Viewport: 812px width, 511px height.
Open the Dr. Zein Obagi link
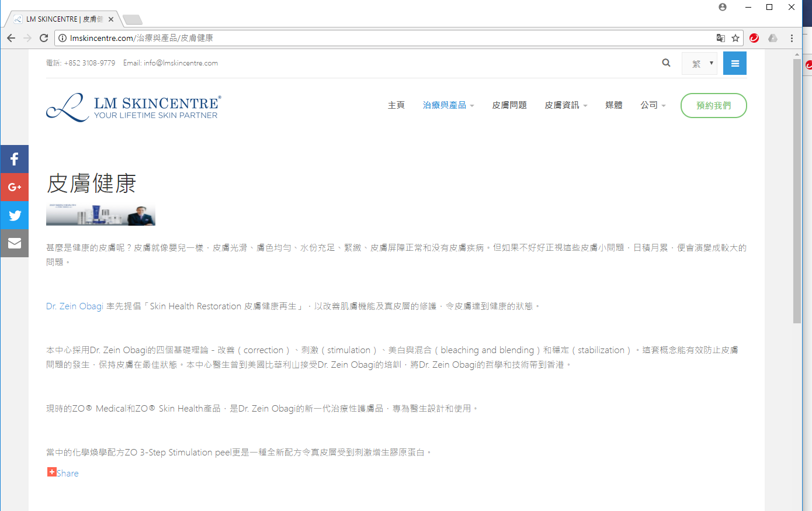[x=75, y=306]
